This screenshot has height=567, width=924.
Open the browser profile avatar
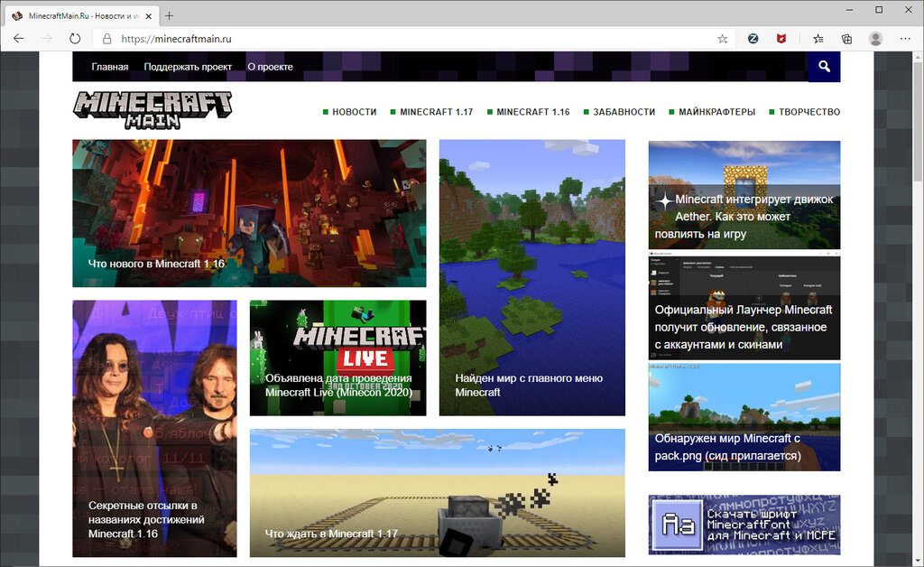click(875, 39)
